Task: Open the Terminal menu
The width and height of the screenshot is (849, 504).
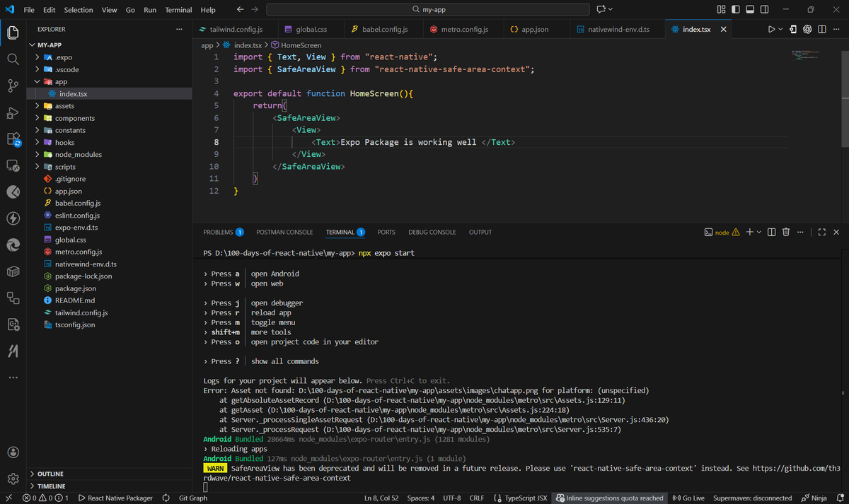Action: pyautogui.click(x=178, y=9)
